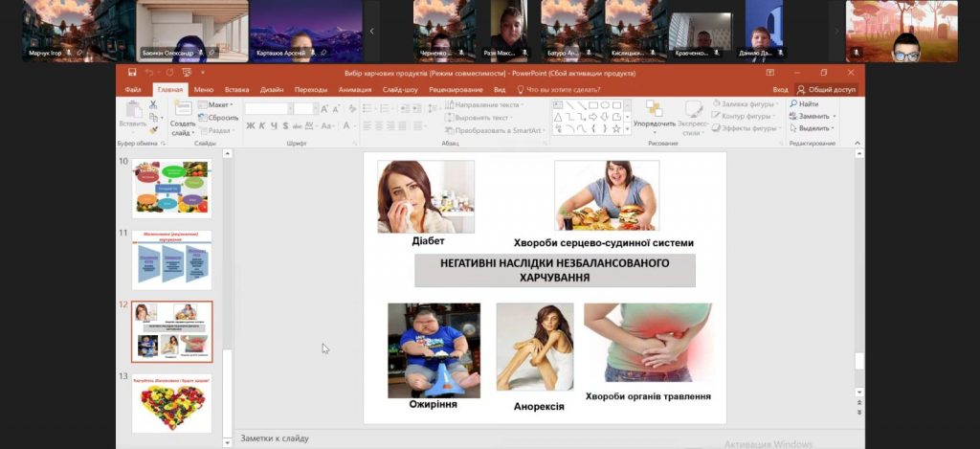Toggle bold Ж formatting
The width and height of the screenshot is (980, 449).
point(250,125)
